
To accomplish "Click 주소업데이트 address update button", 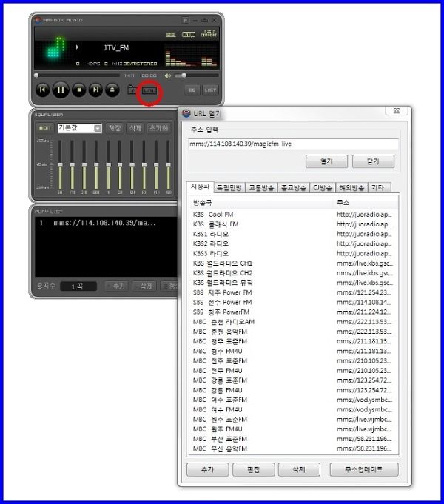I will (364, 469).
